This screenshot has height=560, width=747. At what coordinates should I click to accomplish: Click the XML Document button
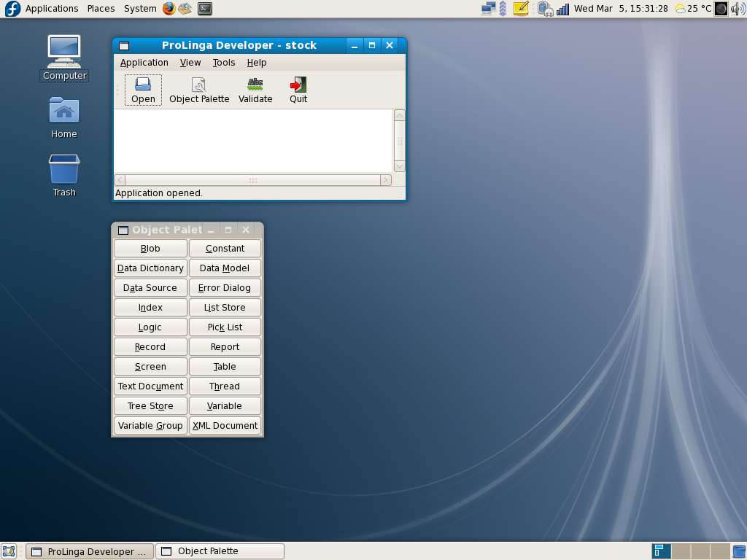[225, 426]
